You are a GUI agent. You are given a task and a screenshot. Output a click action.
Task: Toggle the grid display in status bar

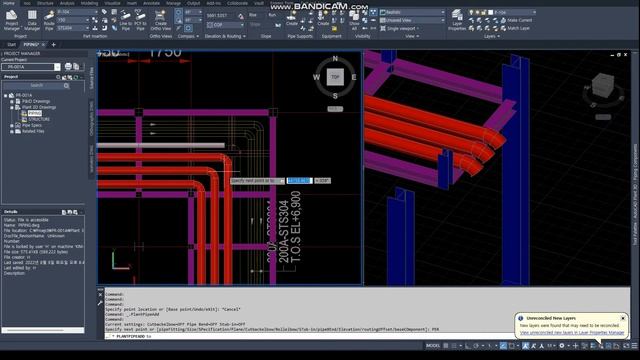(446, 346)
